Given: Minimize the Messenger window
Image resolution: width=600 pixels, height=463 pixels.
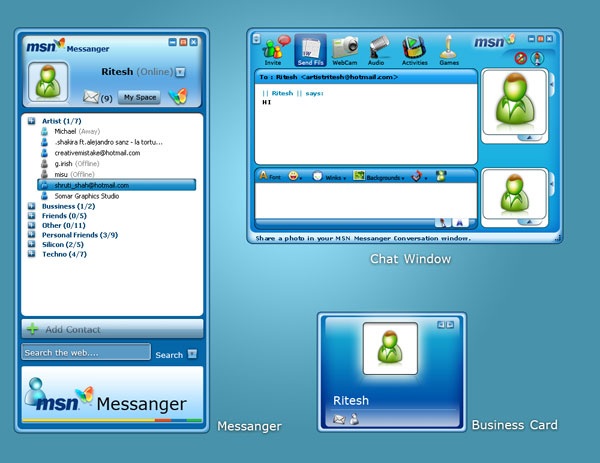Looking at the screenshot, I should [173, 42].
